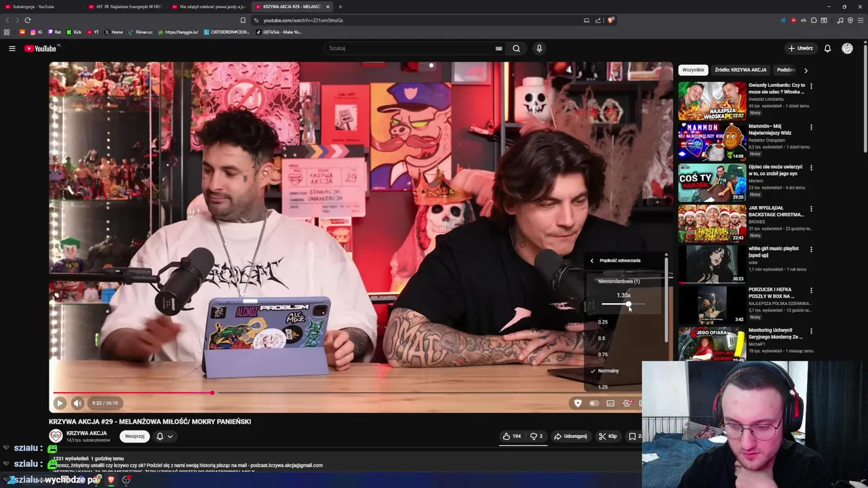The width and height of the screenshot is (868, 488).
Task: Switch to Nie zdążył odebrać prawa jazdy tab
Action: click(209, 7)
